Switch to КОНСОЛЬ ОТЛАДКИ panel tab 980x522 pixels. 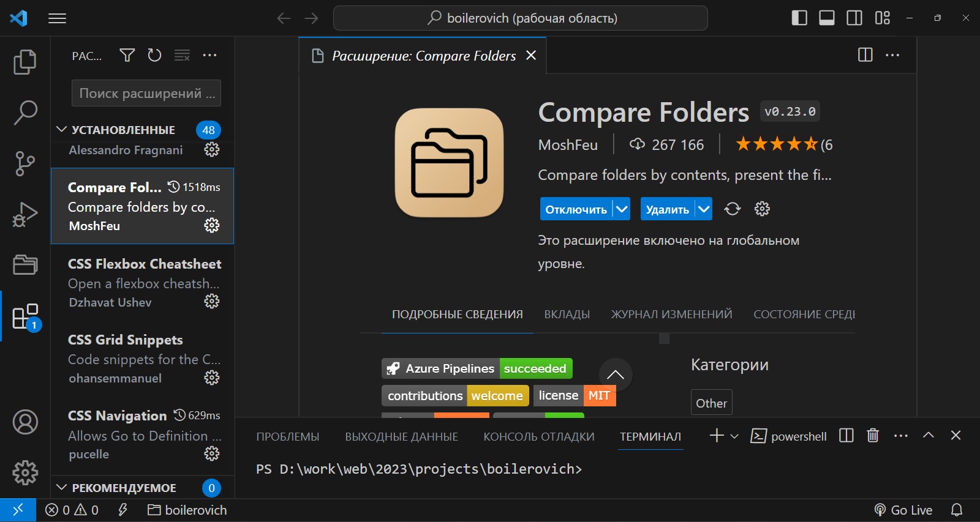[x=539, y=436]
